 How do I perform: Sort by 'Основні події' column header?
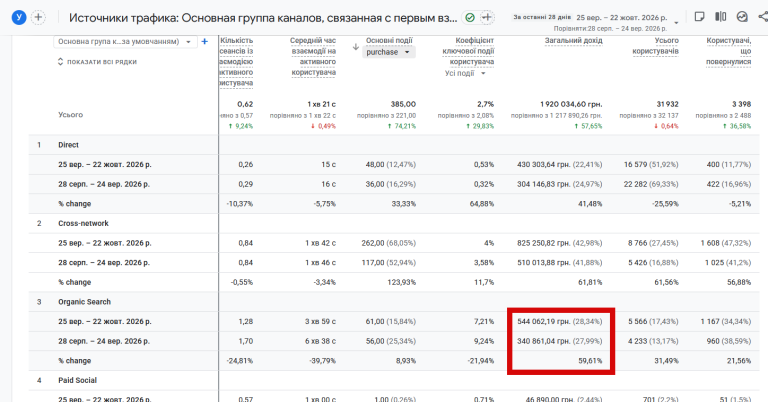click(389, 41)
